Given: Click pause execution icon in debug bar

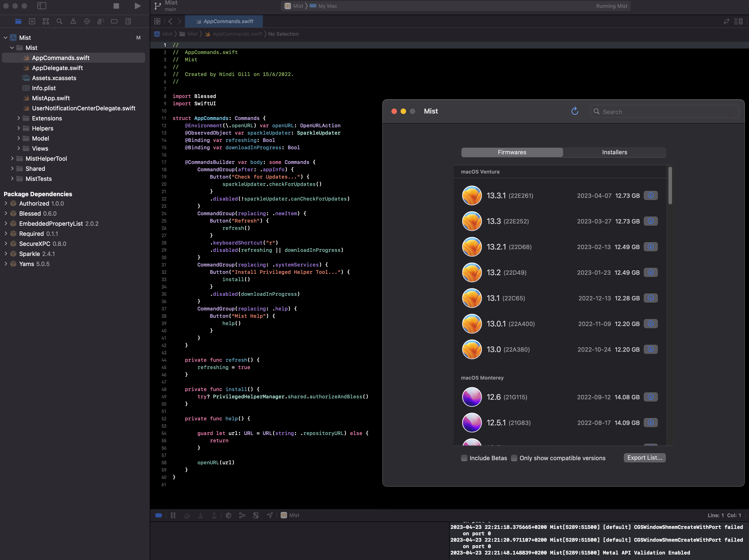Looking at the screenshot, I should coord(173,515).
